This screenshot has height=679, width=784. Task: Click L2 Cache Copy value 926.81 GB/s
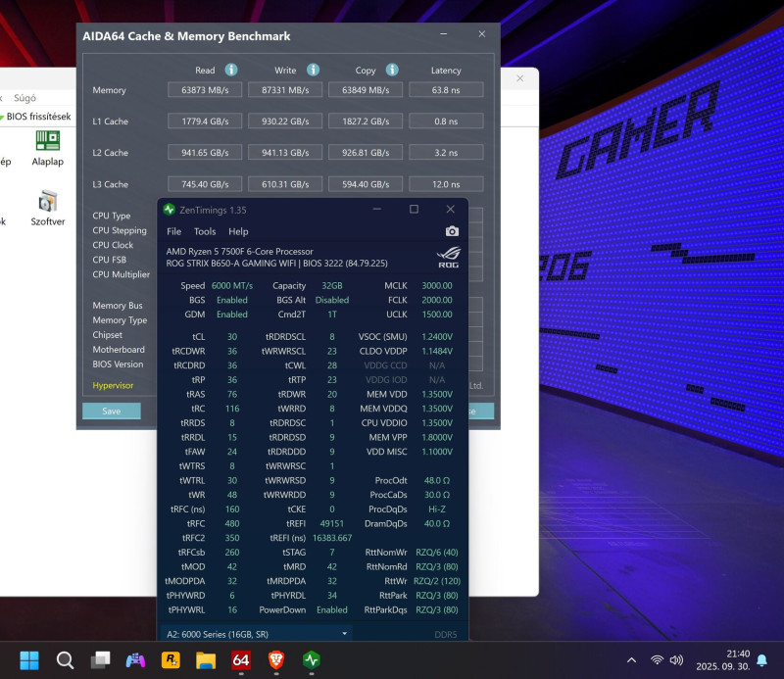(x=366, y=153)
